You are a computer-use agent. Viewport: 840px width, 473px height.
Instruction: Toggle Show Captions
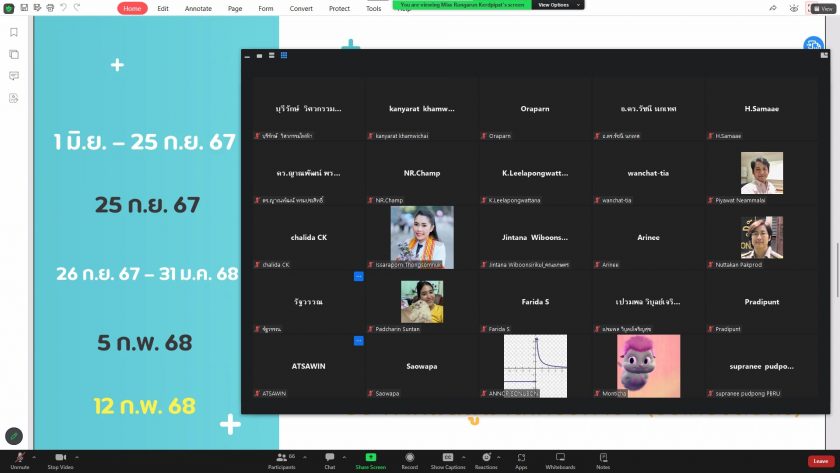tap(448, 459)
